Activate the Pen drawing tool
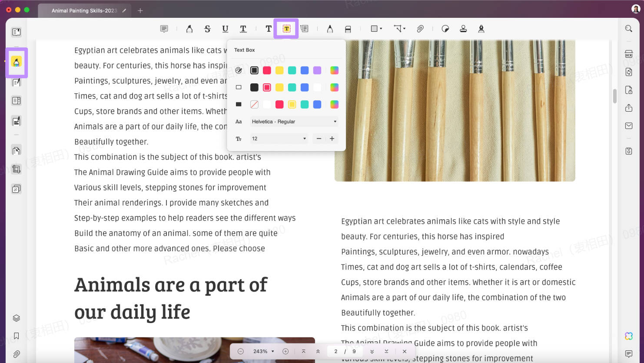This screenshot has height=363, width=644. tap(330, 29)
